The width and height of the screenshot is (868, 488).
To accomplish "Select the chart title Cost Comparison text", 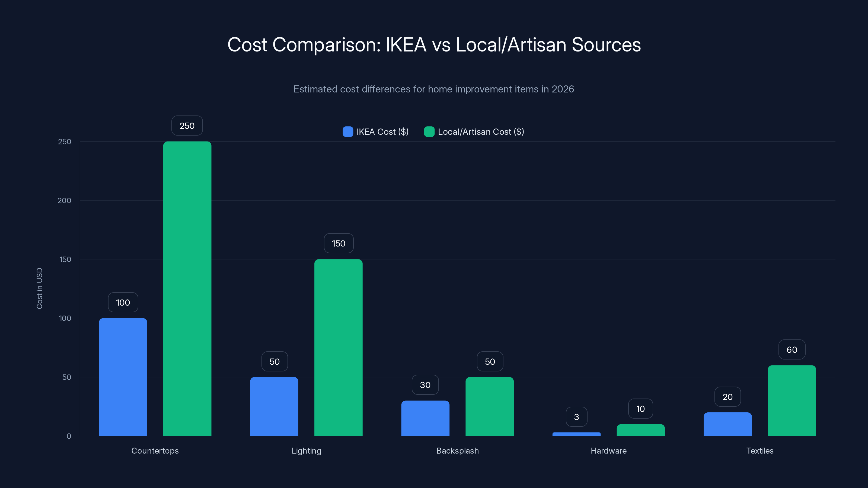I will [434, 44].
